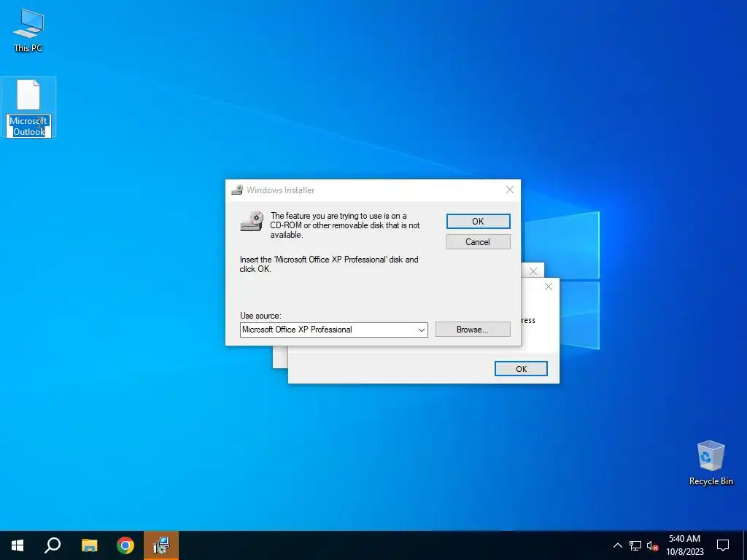
Task: Close the middle background dialog with X
Action: [549, 287]
